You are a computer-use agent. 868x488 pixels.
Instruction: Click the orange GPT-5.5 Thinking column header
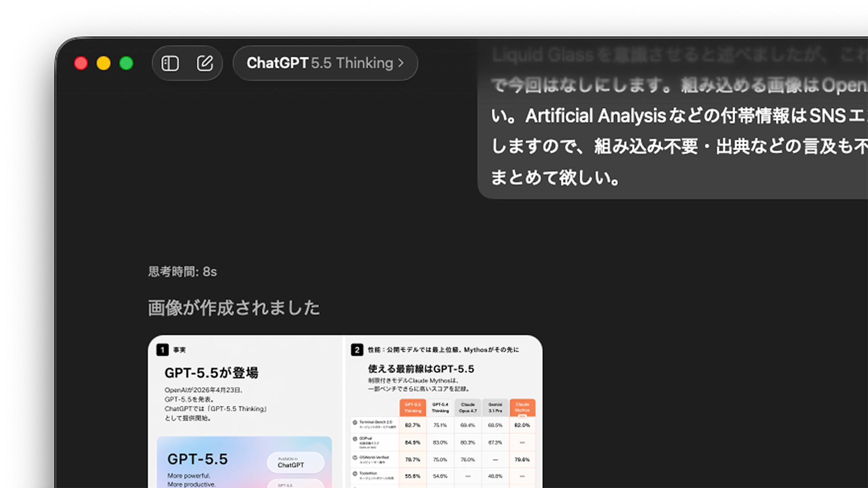[412, 407]
